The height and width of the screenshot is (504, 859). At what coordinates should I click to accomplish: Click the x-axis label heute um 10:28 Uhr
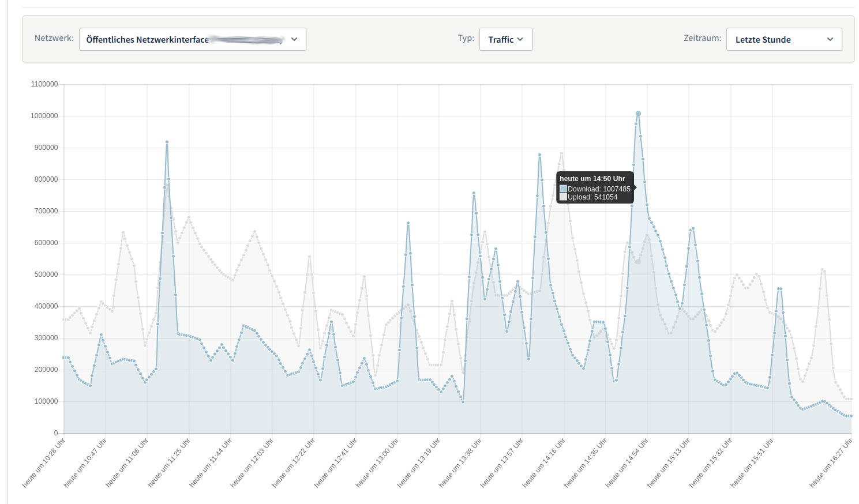[44, 462]
